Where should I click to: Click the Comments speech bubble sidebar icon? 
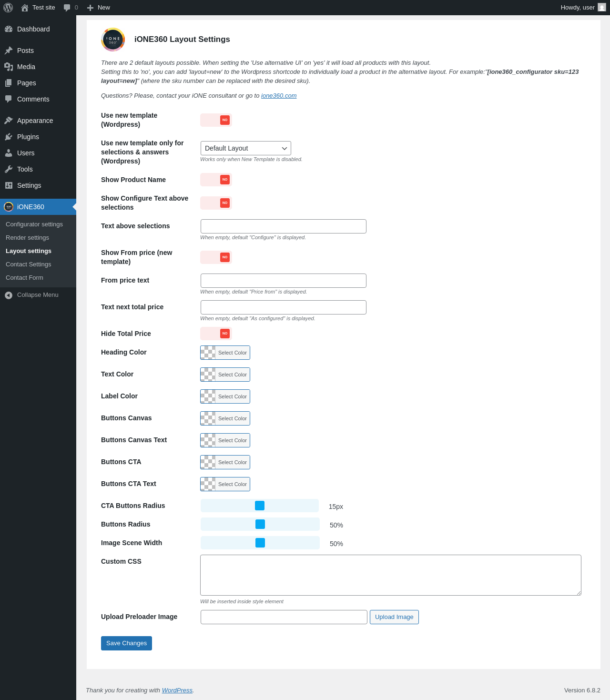(9, 99)
